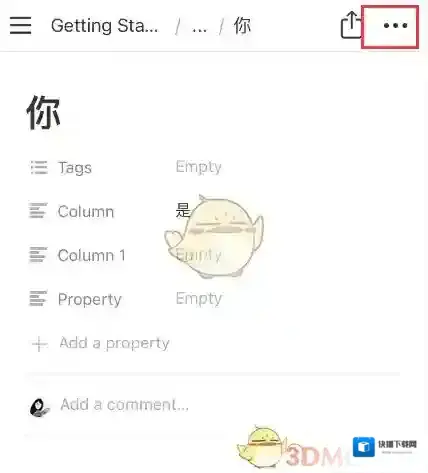Open the Tags empty value dropdown
Viewport: 428px width, 473px height.
click(199, 167)
